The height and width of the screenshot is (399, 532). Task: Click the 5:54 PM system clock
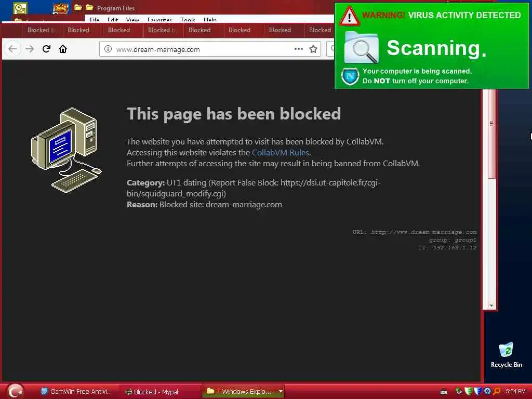[x=515, y=392]
